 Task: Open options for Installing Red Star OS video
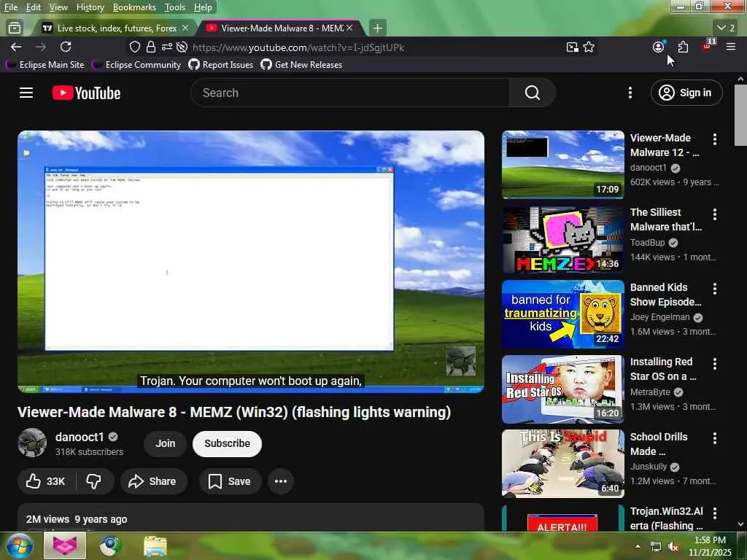[715, 363]
